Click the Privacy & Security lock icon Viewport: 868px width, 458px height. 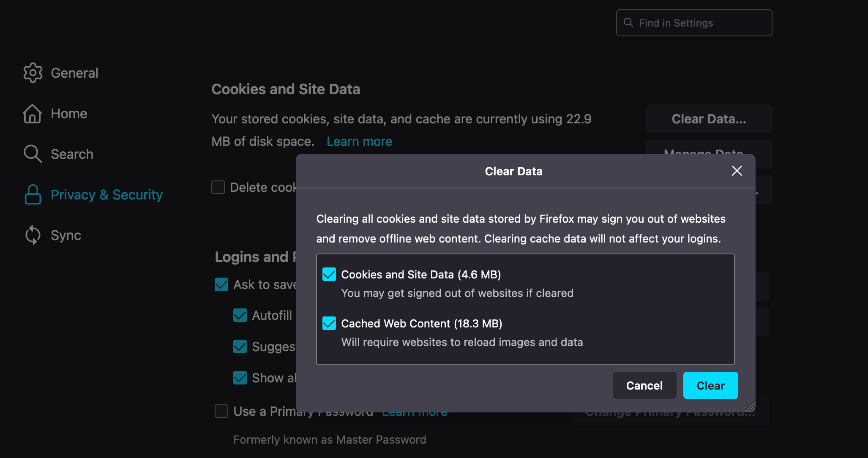tap(32, 194)
